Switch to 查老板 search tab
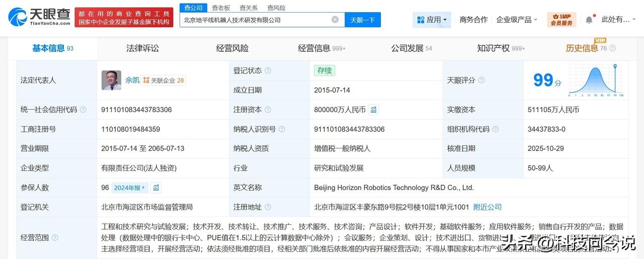Image resolution: width=644 pixels, height=259 pixels. point(221,8)
